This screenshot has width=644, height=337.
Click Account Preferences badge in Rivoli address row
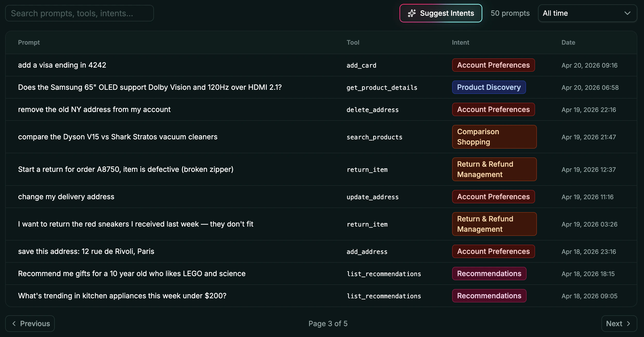pyautogui.click(x=493, y=251)
